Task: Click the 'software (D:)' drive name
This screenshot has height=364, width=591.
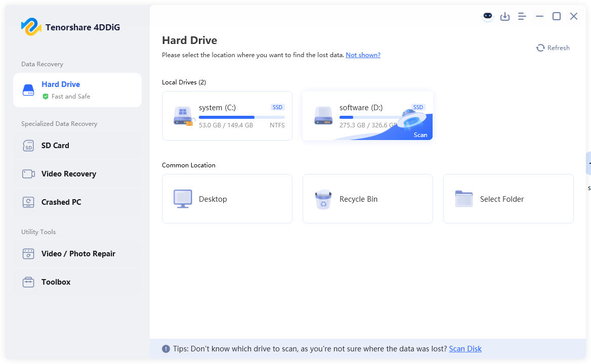Action: click(361, 108)
